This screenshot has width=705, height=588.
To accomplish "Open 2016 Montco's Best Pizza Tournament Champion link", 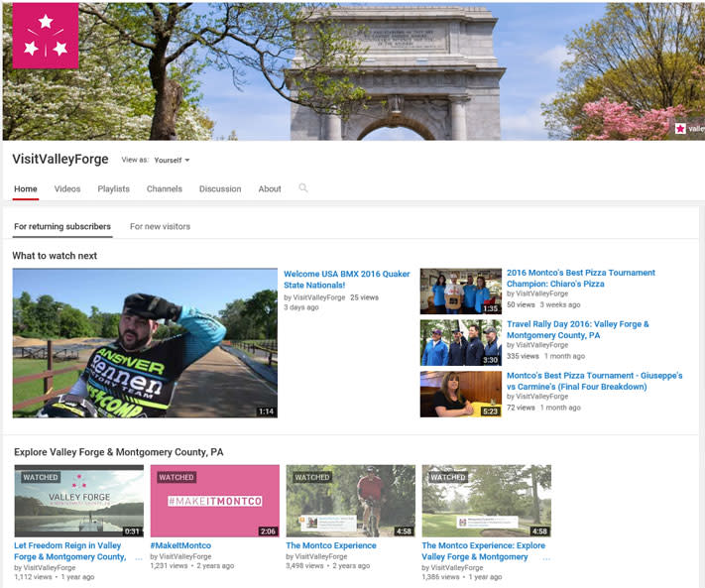I will coord(581,278).
